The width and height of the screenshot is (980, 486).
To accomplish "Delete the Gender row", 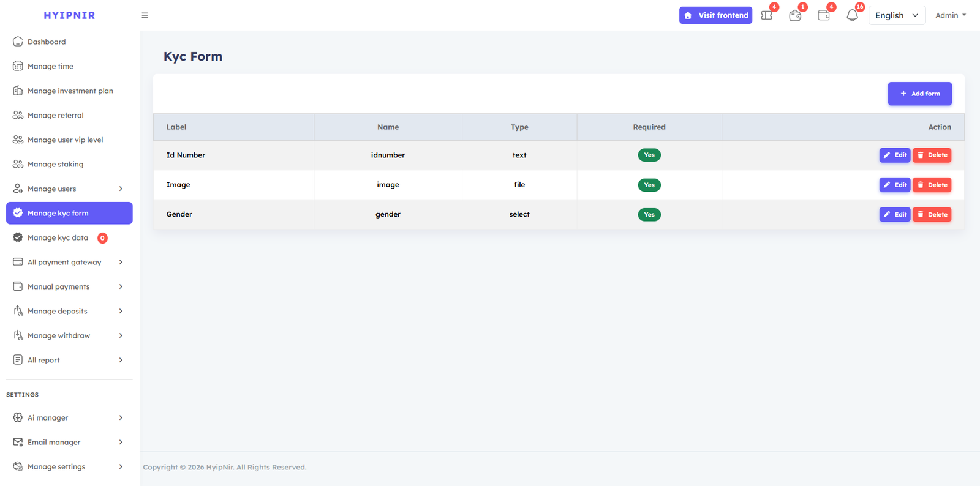I will point(932,214).
